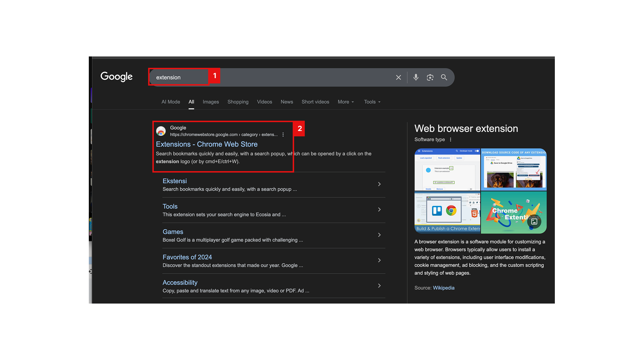Start voice search with microphone icon
This screenshot has width=644, height=360.
[x=416, y=77]
